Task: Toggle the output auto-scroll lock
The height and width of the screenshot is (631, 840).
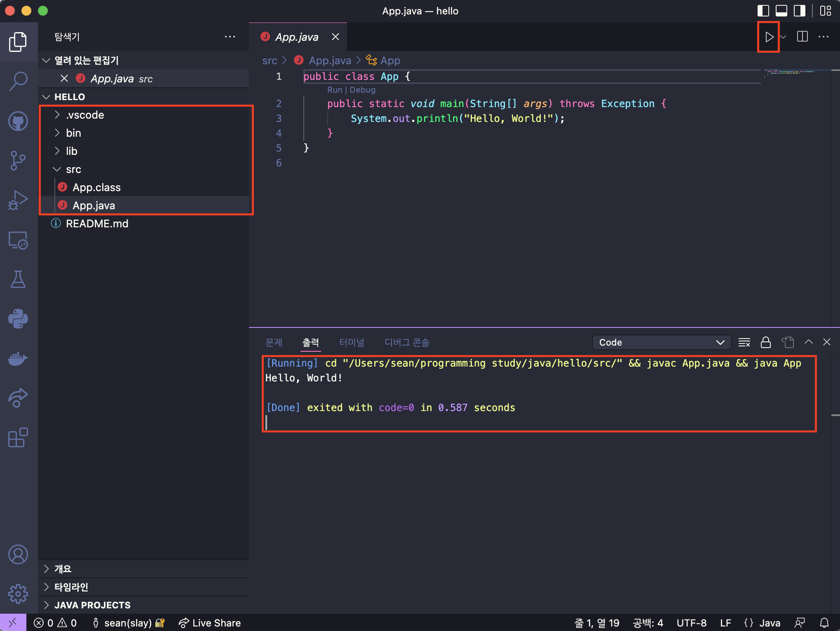Action: 766,342
